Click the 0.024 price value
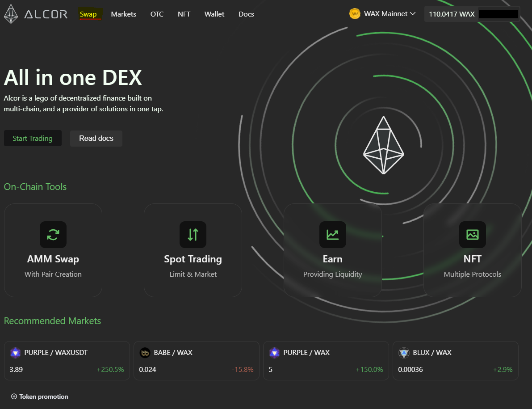The width and height of the screenshot is (532, 409). point(147,369)
